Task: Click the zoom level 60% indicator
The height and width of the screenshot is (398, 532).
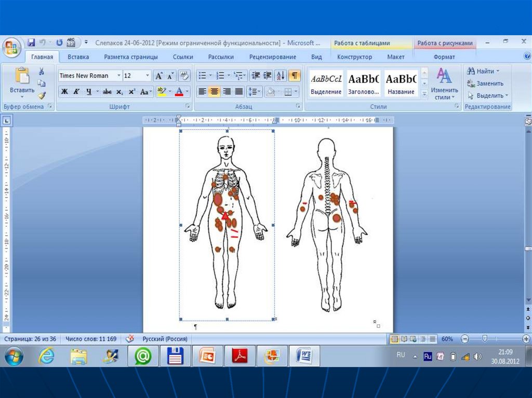Action: [x=447, y=339]
